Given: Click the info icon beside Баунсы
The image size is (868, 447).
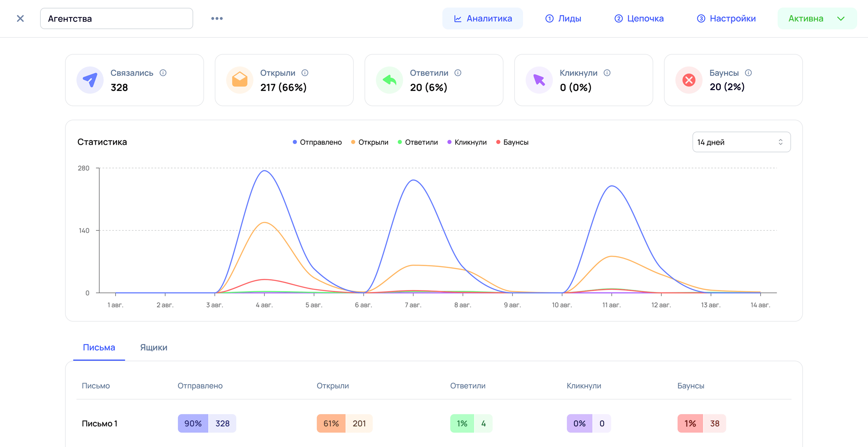Looking at the screenshot, I should pyautogui.click(x=748, y=73).
